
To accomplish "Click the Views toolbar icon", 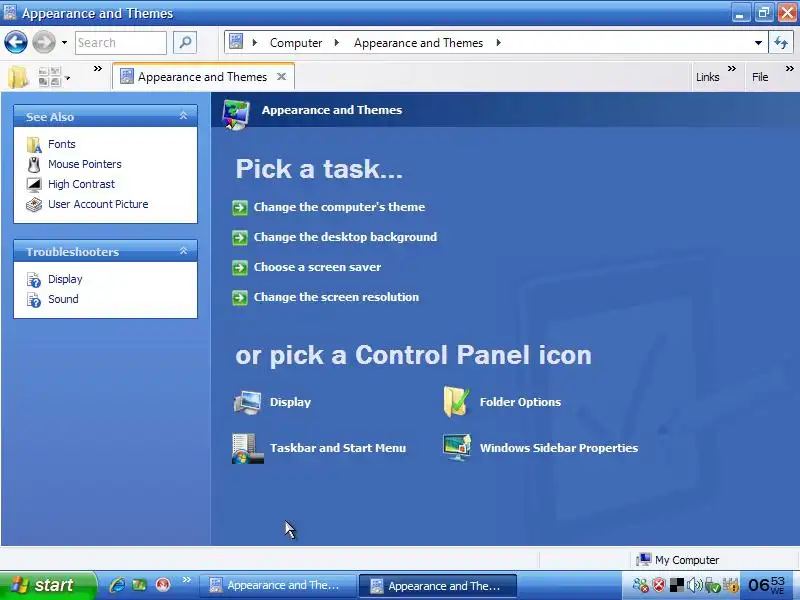I will 49,77.
